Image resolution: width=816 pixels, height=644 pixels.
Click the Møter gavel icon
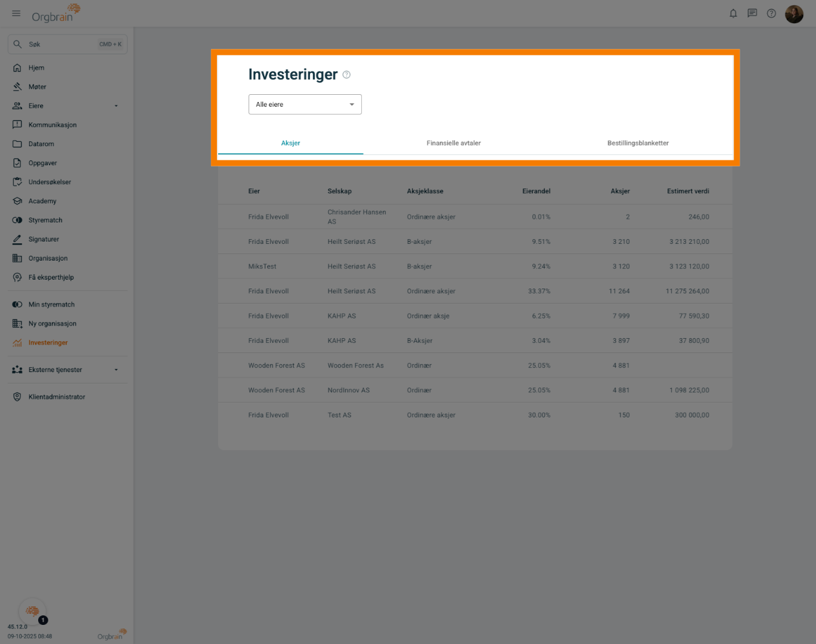[17, 87]
